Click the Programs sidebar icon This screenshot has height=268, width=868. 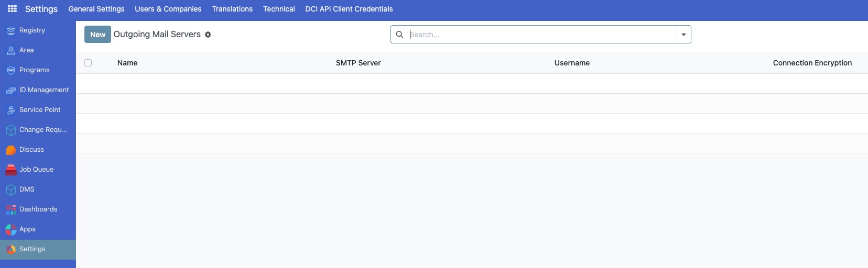(x=11, y=71)
